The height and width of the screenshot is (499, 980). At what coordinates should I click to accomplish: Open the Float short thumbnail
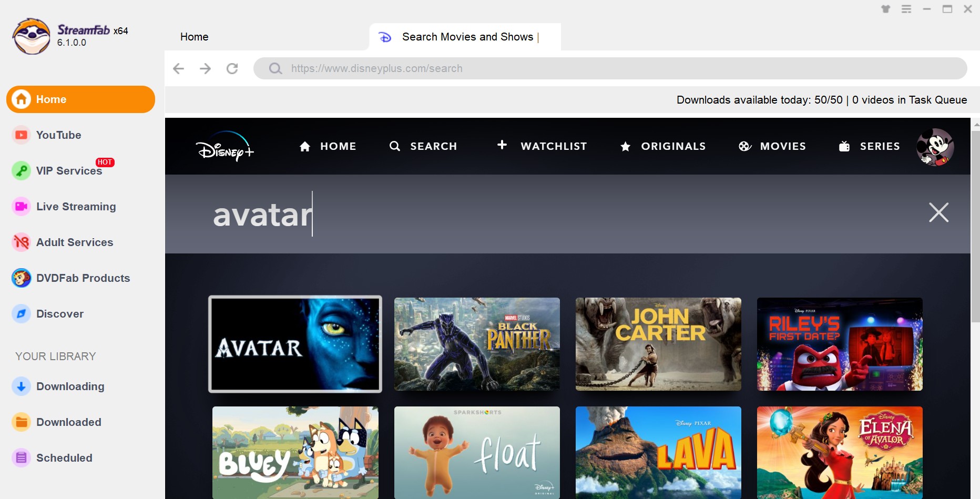477,453
